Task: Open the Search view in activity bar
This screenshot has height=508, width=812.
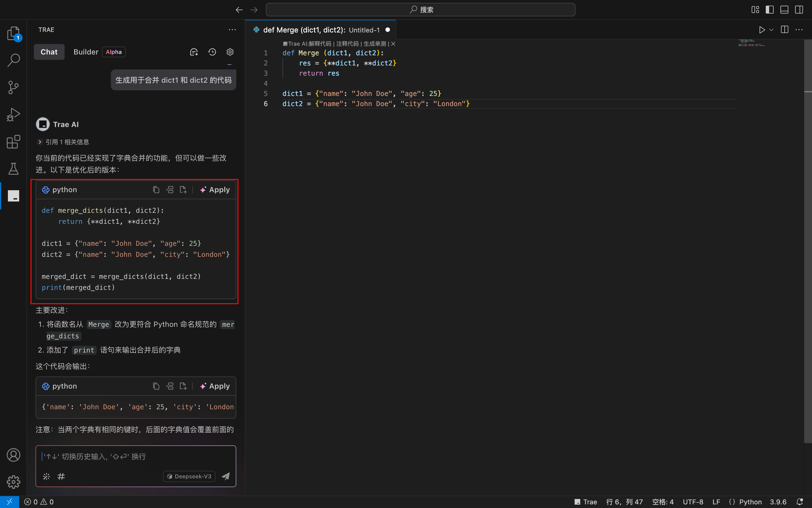Action: pos(14,60)
